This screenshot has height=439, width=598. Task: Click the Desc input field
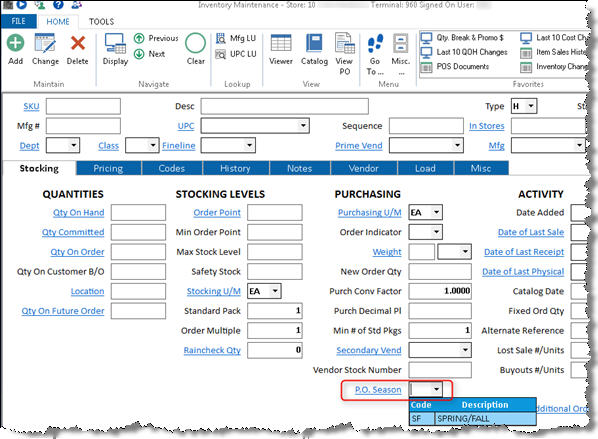[x=285, y=106]
